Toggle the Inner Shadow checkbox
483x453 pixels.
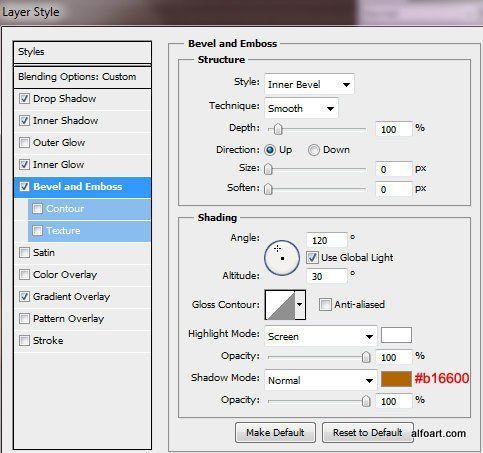click(x=24, y=121)
